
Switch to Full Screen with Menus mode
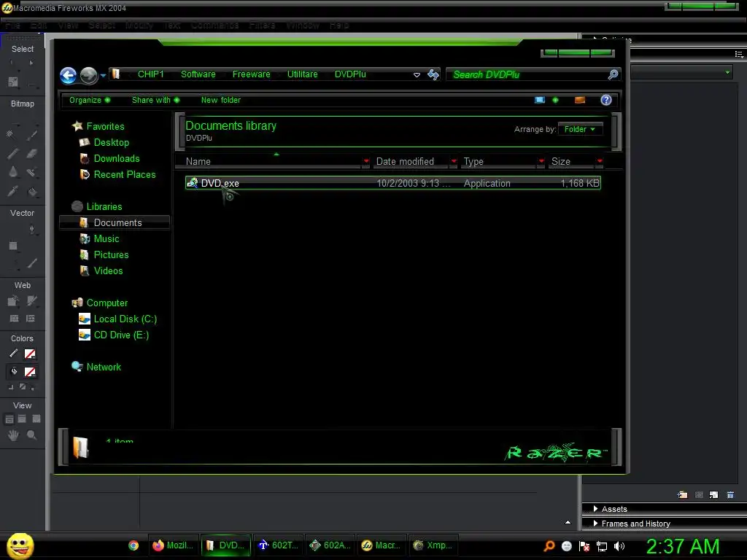(x=22, y=419)
